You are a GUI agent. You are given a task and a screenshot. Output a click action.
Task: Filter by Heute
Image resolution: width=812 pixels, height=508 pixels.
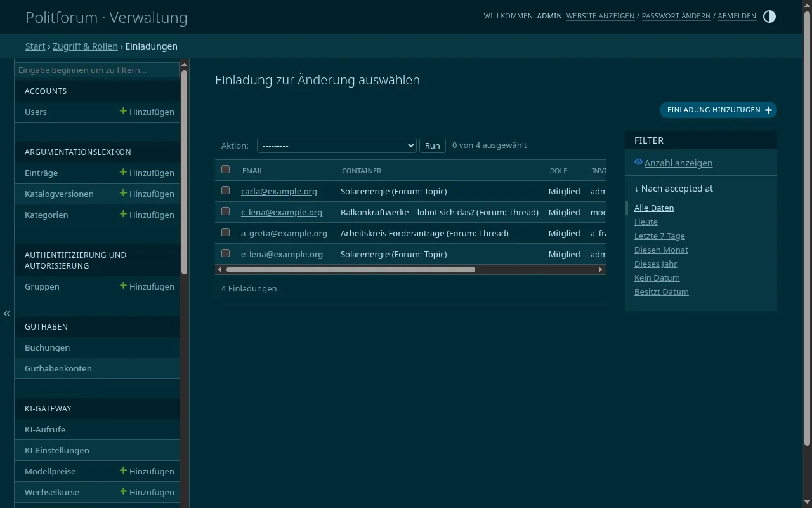(x=646, y=222)
